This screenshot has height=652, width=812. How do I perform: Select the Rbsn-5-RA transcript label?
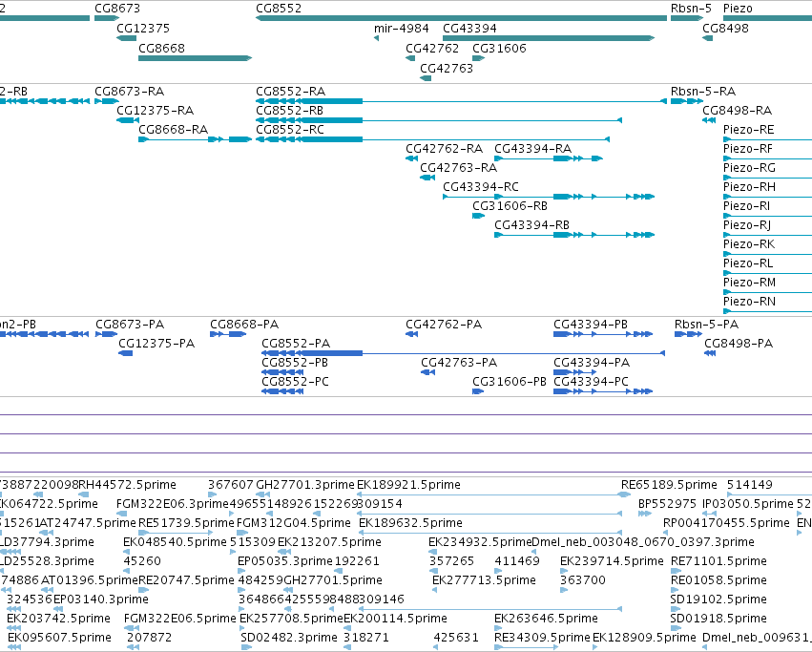point(703,92)
